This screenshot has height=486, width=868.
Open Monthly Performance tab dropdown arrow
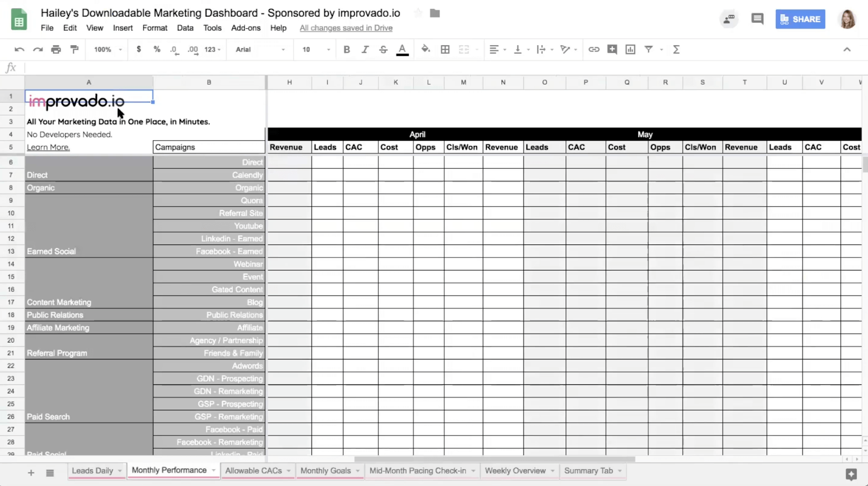(x=214, y=470)
